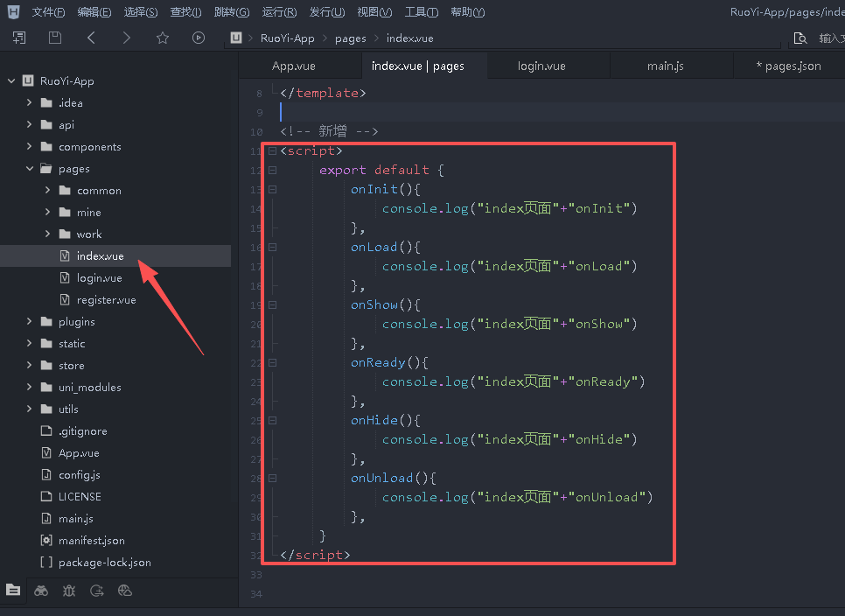Click pages in the breadcrumb path
The width and height of the screenshot is (845, 616).
click(350, 38)
